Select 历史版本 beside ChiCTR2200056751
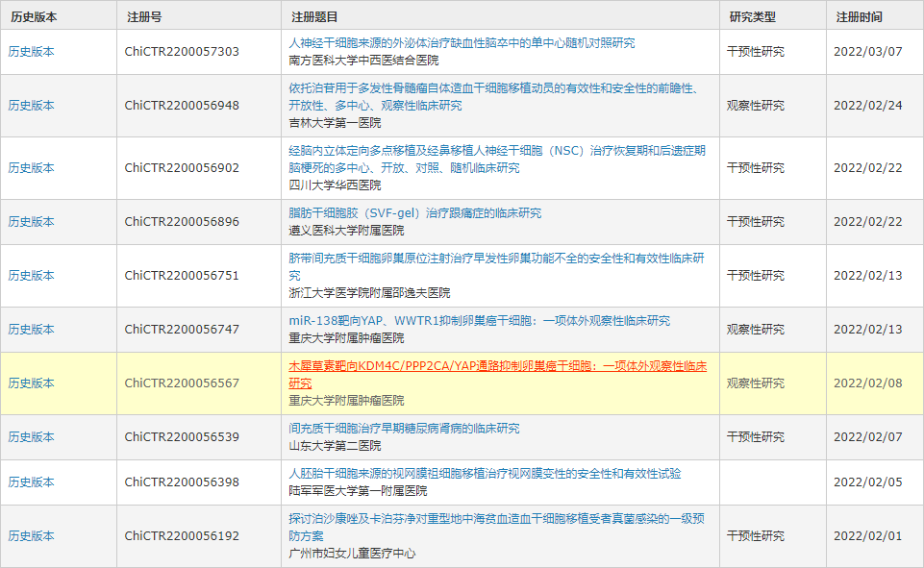 point(32,276)
